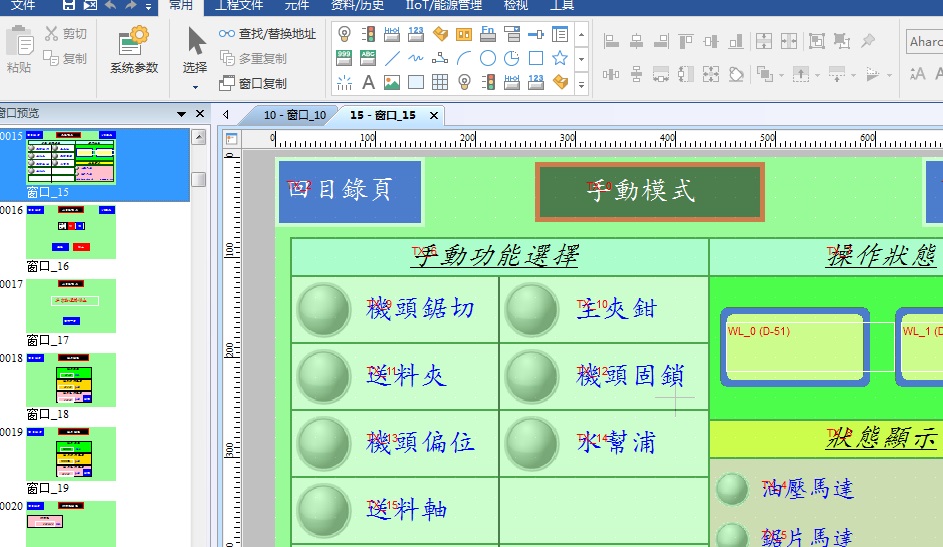Viewport: 943px width, 547px height.
Task: Close the 15 - 窗口_15 tab
Action: (x=433, y=115)
